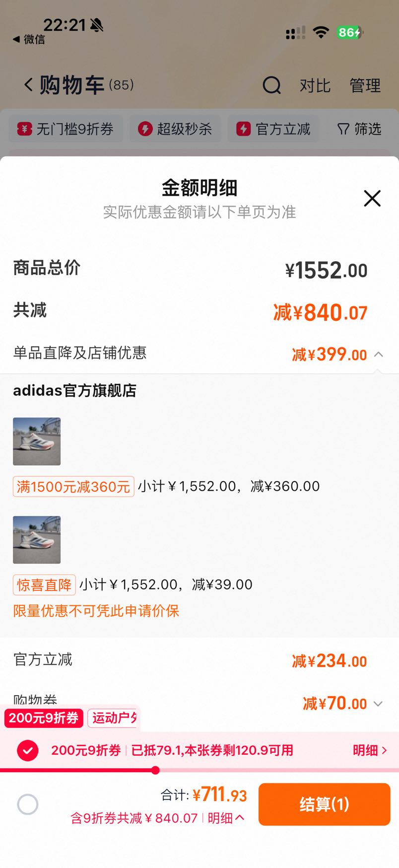399x868 pixels.
Task: Expand the 购物券 减¥70.00 chevron
Action: (x=378, y=704)
